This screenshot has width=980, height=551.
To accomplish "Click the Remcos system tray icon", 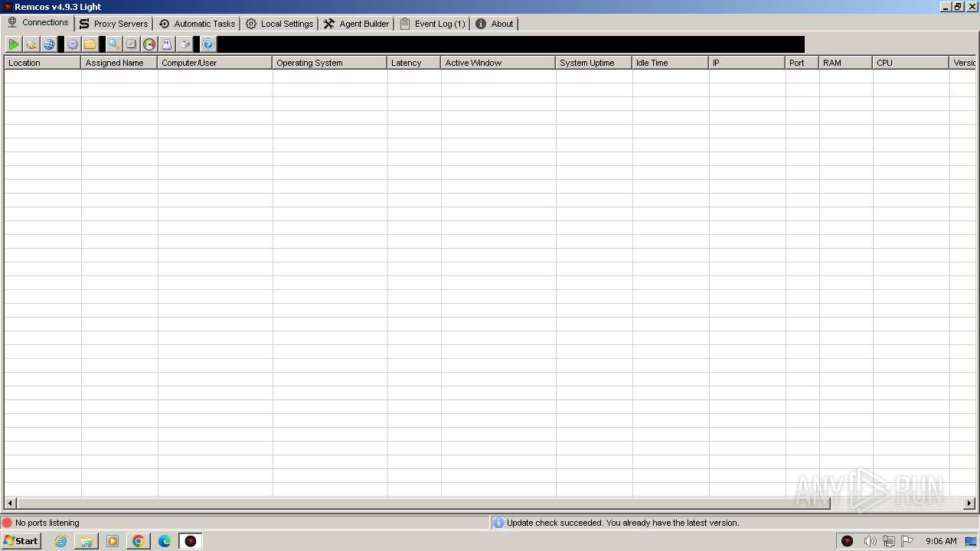I will click(x=848, y=541).
